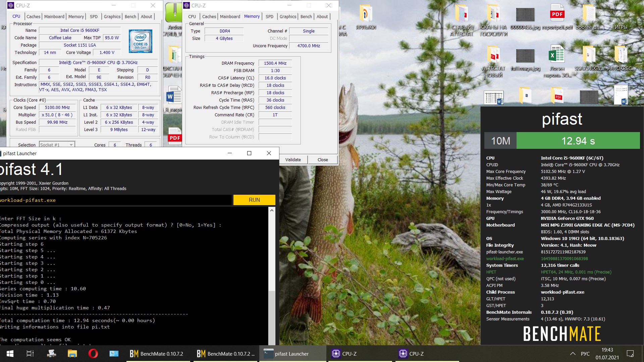Image resolution: width=644 pixels, height=362 pixels.
Task: Open the Windows Start menu
Action: click(x=10, y=354)
